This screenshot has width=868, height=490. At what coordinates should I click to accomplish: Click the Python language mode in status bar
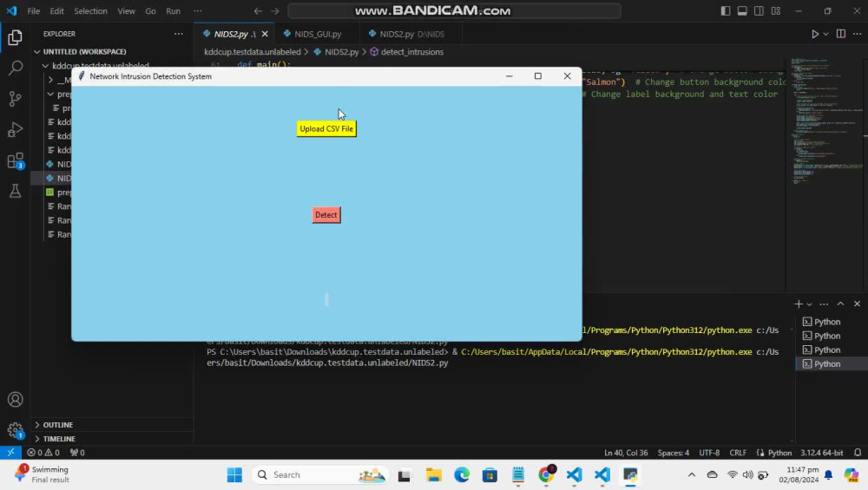[779, 453]
